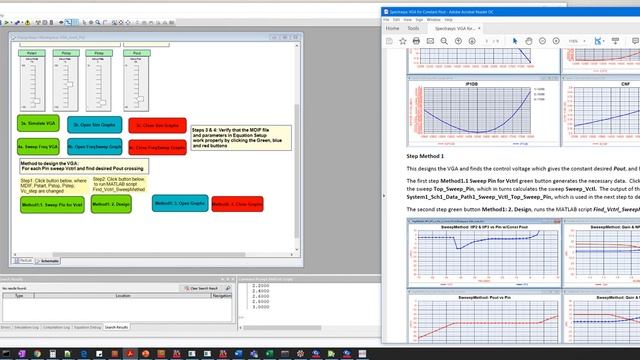Expand the Acrobat left navigation pane arrow
The height and width of the screenshot is (360, 640).
[384, 196]
